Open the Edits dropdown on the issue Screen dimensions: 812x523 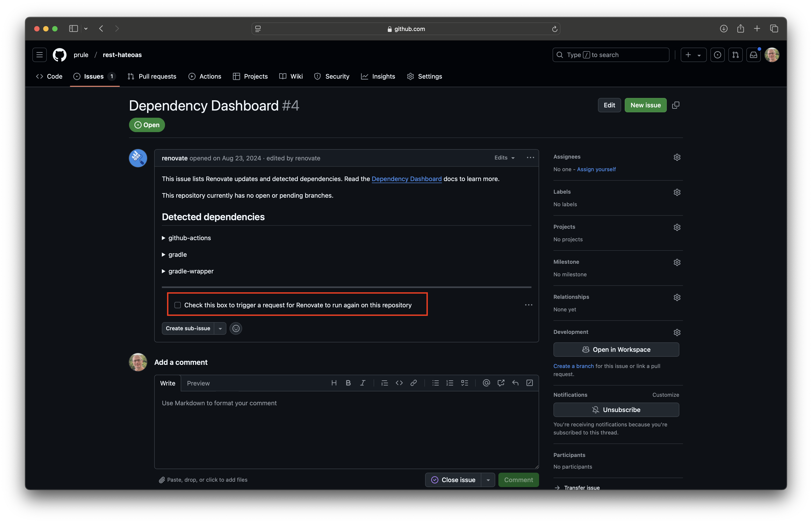coord(504,157)
